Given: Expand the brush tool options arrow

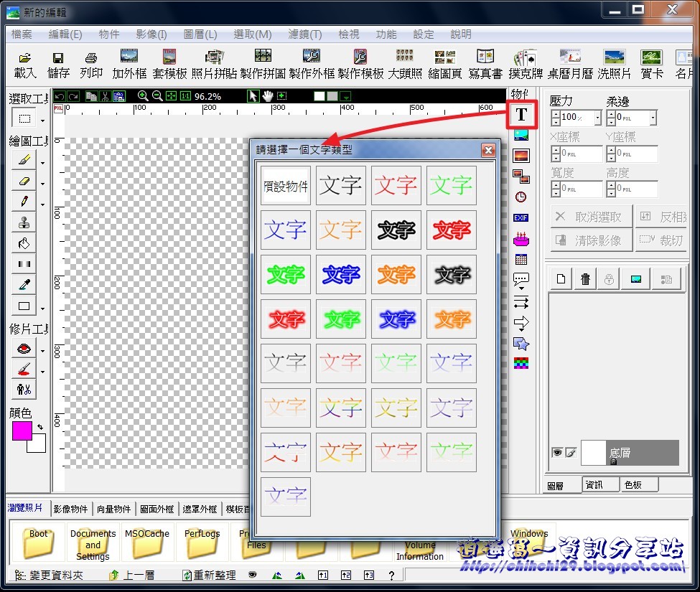Looking at the screenshot, I should 42,163.
